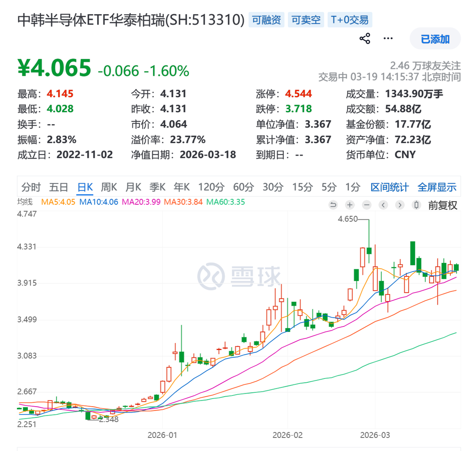
Task: Select the 周K weekly chart tab
Action: tap(109, 187)
